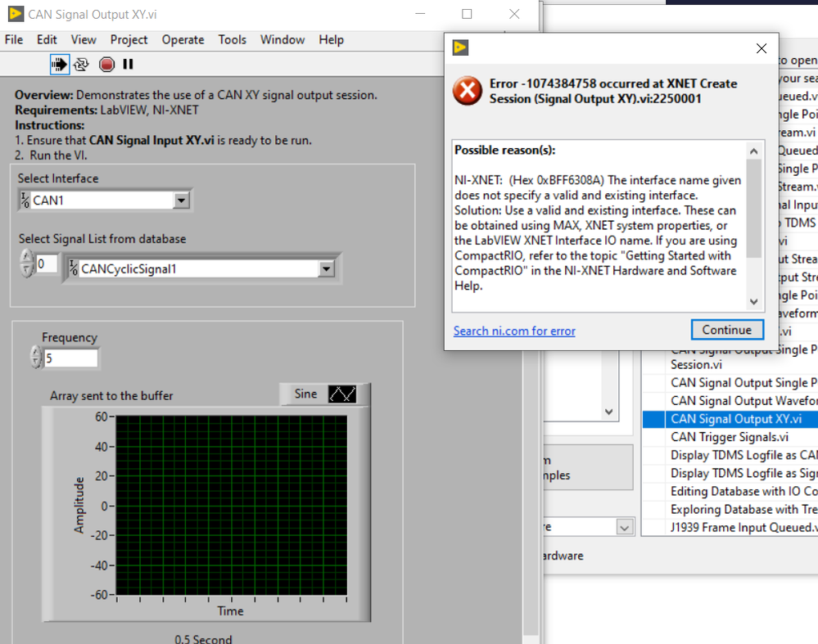This screenshot has height=644, width=818.
Task: Select the CAN Signal Output Single P row above Wavefor
Action: point(730,383)
